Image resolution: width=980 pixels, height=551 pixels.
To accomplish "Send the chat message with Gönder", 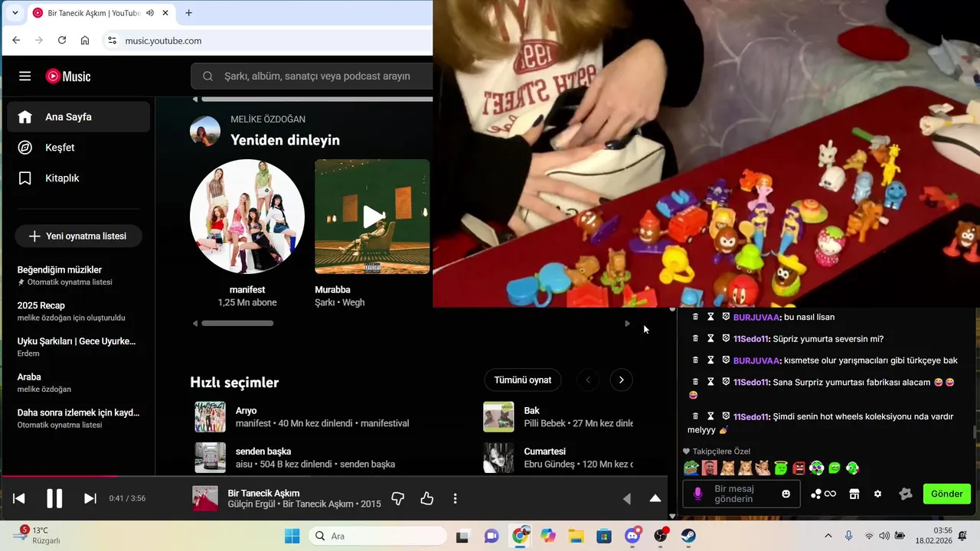I will [x=947, y=494].
